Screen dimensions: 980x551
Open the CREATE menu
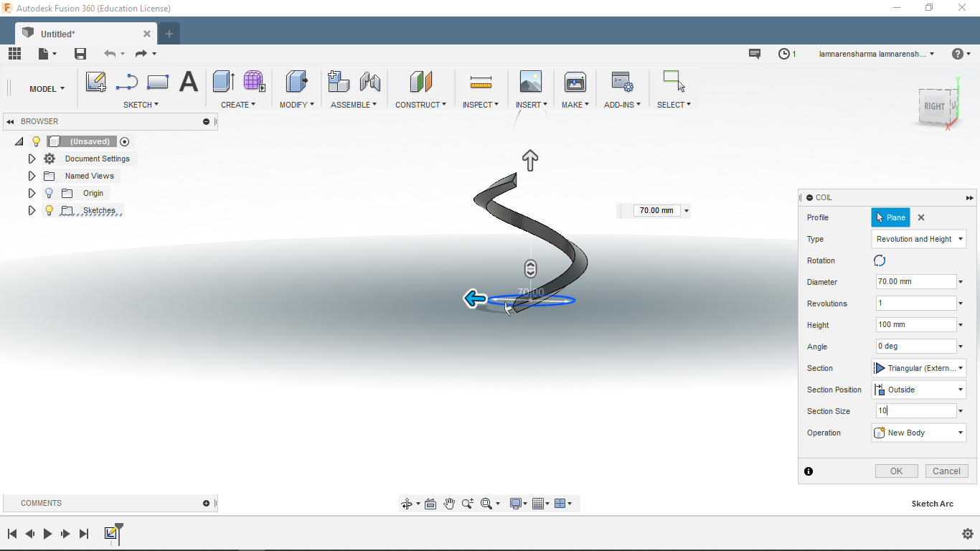pyautogui.click(x=238, y=105)
